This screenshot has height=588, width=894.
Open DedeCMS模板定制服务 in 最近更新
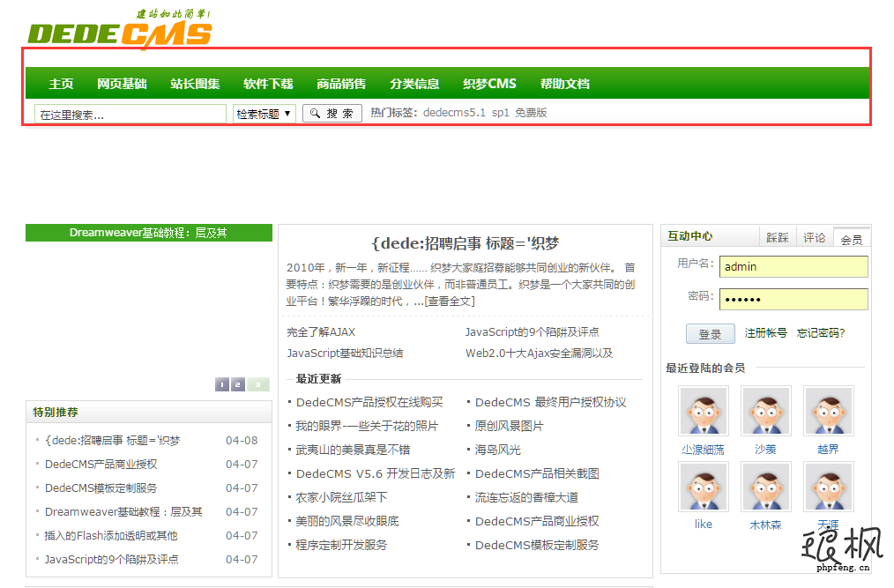point(537,545)
